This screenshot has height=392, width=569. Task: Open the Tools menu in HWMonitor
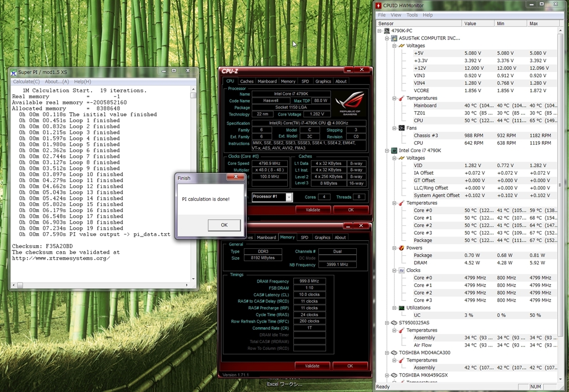click(x=412, y=15)
